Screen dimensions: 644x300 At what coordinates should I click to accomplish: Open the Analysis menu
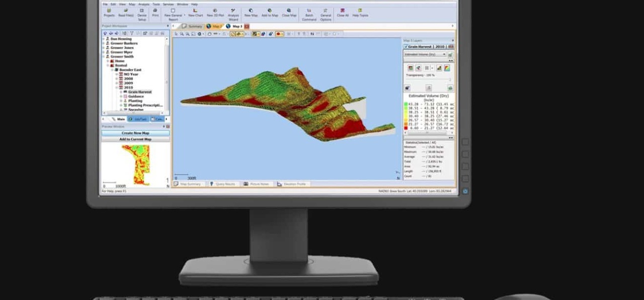click(x=143, y=4)
